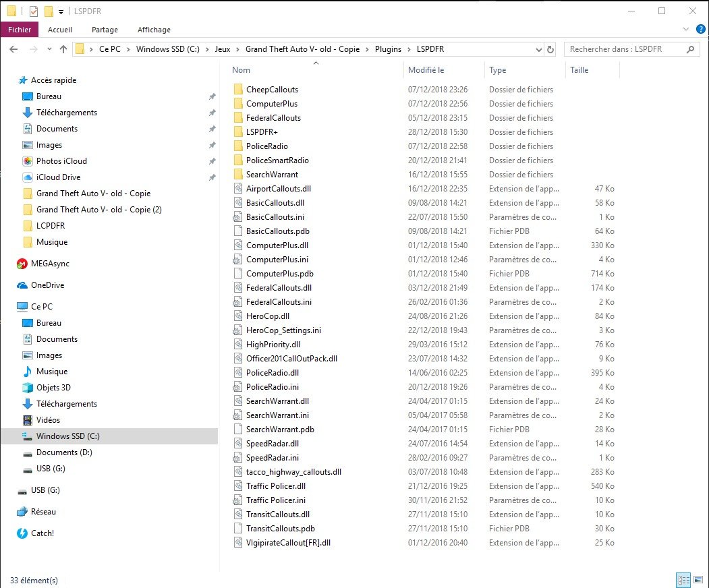This screenshot has width=709, height=588.
Task: Select Officer201CallOutPack.dll file
Action: tap(291, 359)
